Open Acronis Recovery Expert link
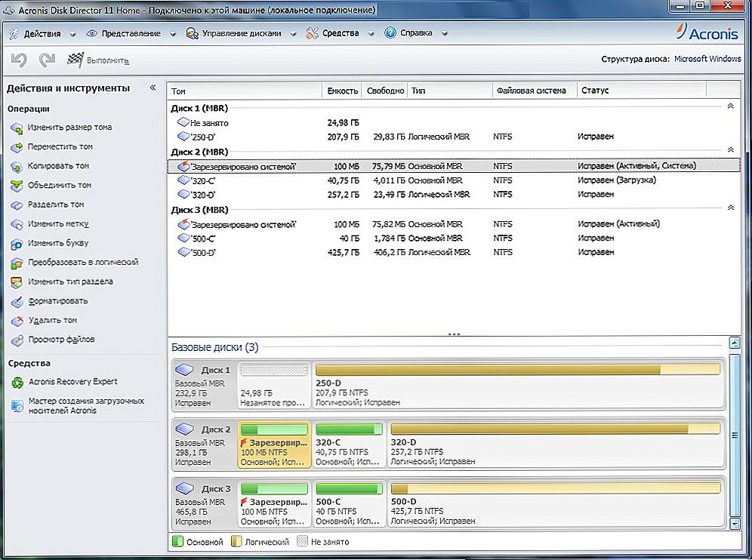The image size is (752, 560). pyautogui.click(x=73, y=382)
